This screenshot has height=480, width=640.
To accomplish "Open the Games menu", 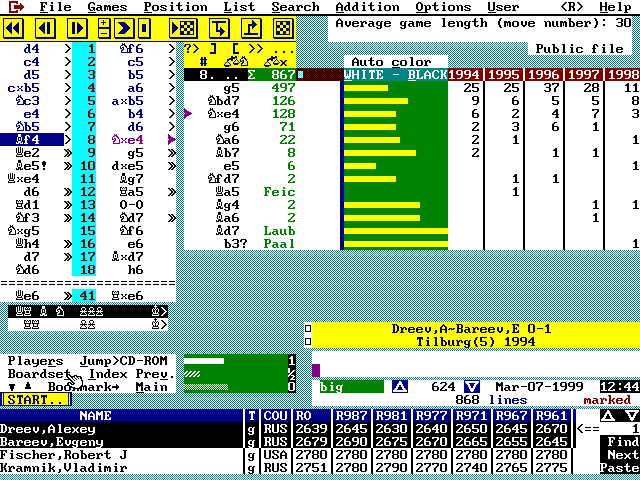I will pyautogui.click(x=107, y=7).
